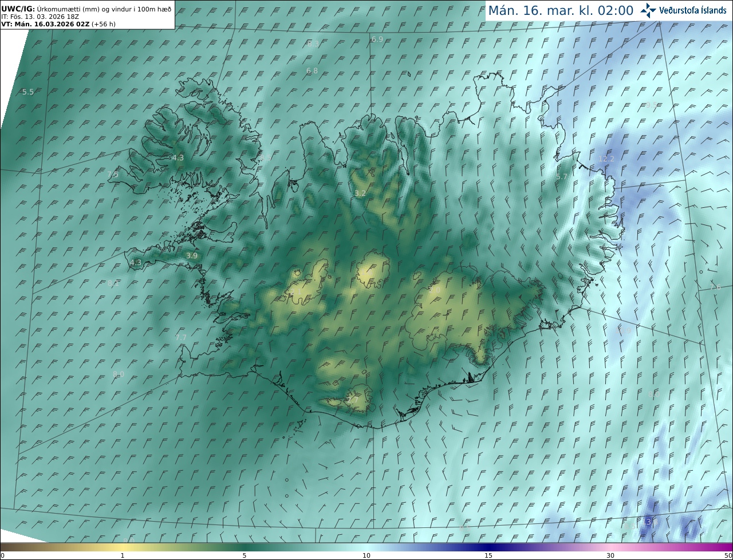Pick the yellow color bar segment near 1
The width and height of the screenshot is (733, 560).
coord(123,547)
